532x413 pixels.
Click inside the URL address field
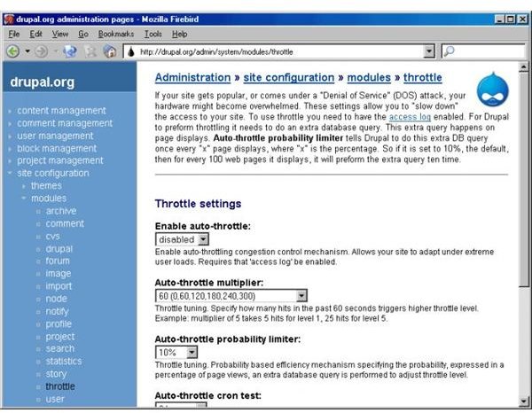[x=274, y=52]
